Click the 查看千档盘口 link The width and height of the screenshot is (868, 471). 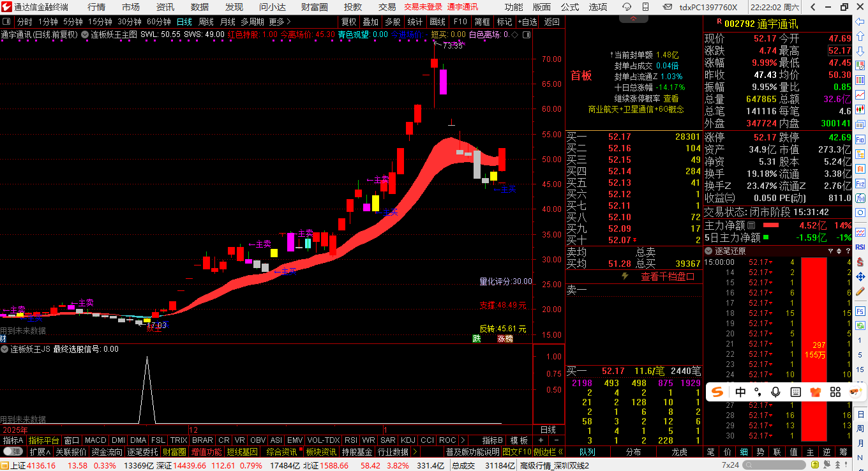pyautogui.click(x=668, y=276)
